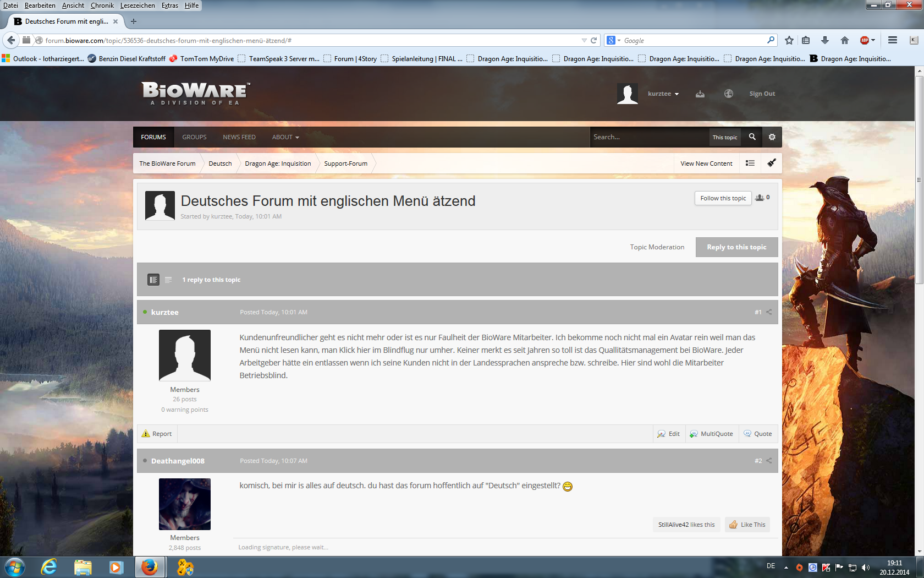Open the GROUPS navigation tab

point(194,137)
